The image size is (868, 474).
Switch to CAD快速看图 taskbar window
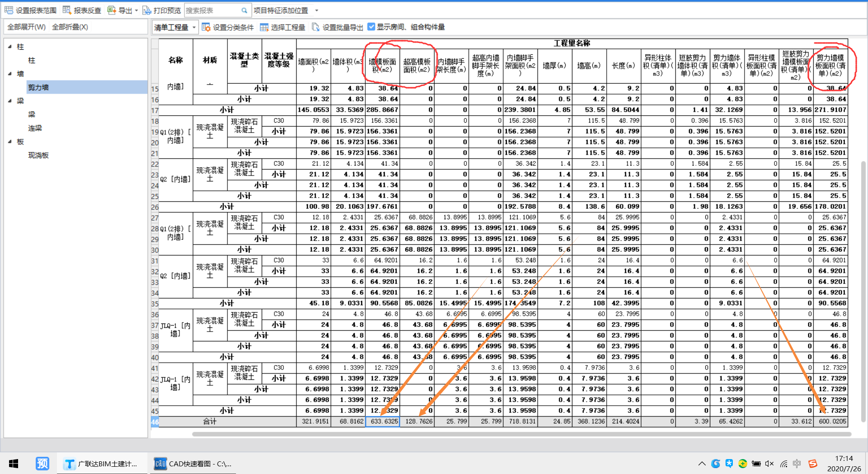(x=193, y=464)
